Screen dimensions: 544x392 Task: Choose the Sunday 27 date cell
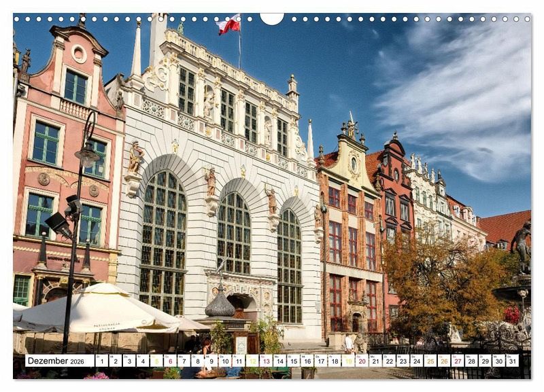click(458, 361)
